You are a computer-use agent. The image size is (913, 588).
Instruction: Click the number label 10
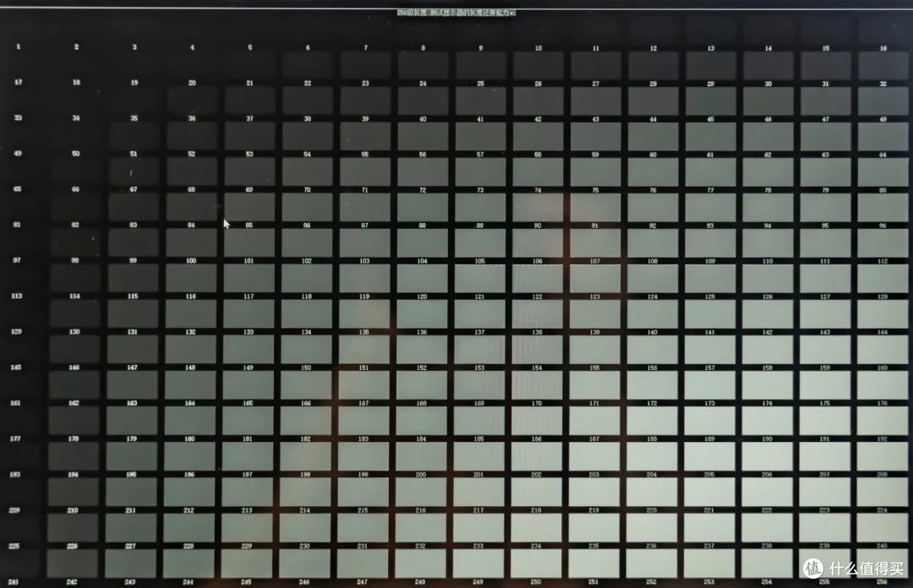click(x=538, y=48)
